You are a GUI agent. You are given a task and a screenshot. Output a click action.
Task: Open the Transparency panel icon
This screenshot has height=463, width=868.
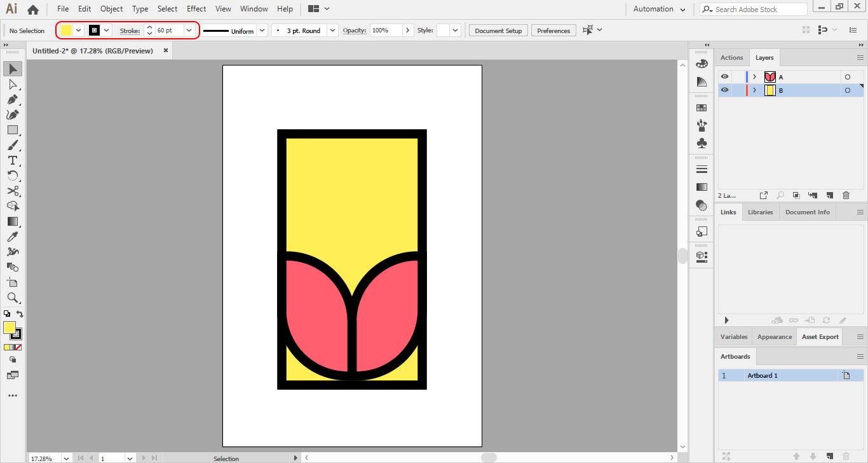(702, 205)
